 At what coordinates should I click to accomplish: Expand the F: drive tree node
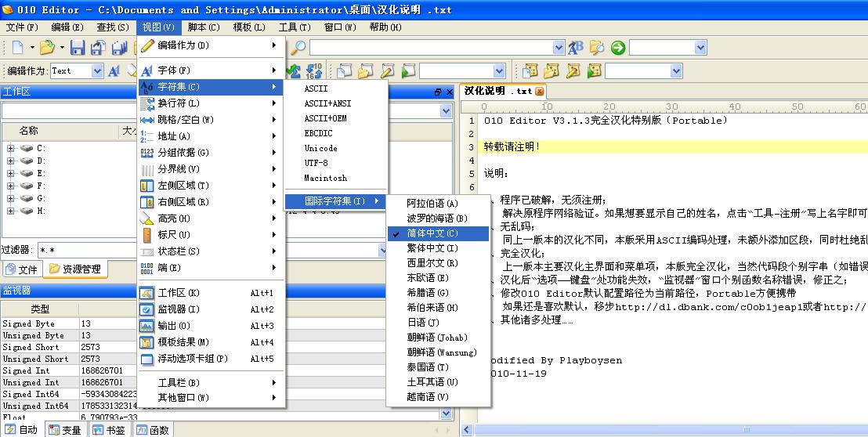pyautogui.click(x=10, y=186)
